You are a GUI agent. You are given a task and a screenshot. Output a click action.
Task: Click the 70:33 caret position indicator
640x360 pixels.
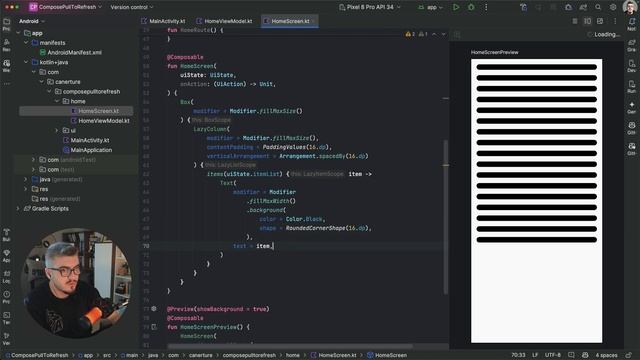(x=518, y=355)
